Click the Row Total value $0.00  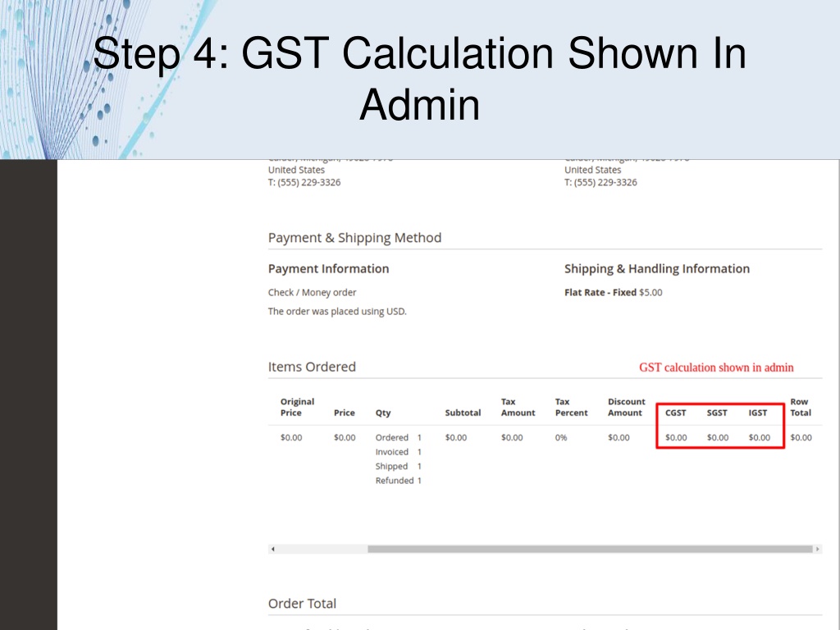(x=801, y=438)
